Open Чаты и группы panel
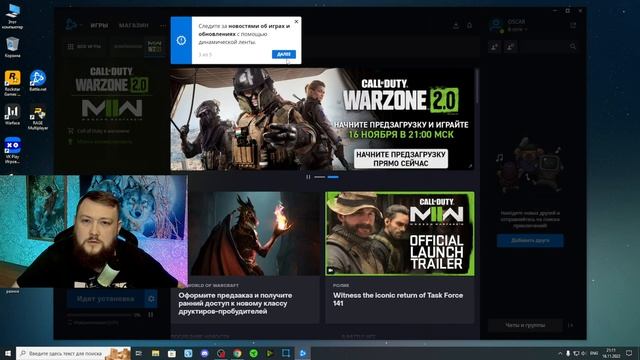 (x=525, y=325)
